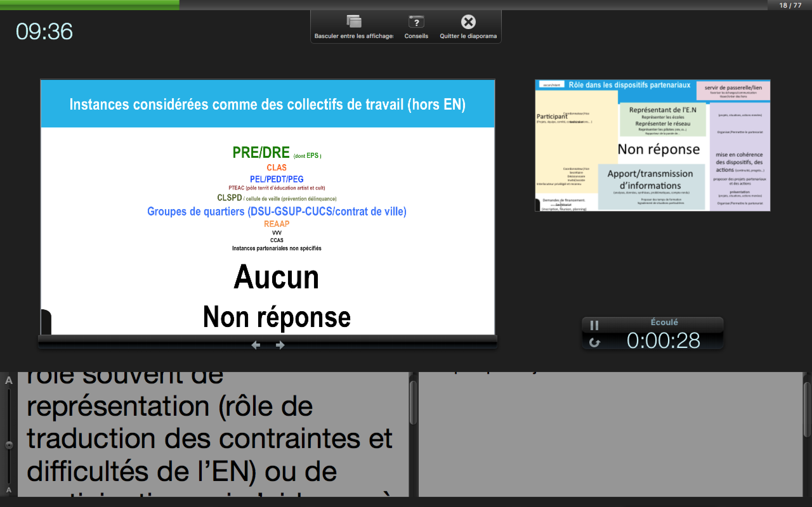Image resolution: width=812 pixels, height=507 pixels.
Task: Click the green slideshow progress bar
Action: (89, 5)
